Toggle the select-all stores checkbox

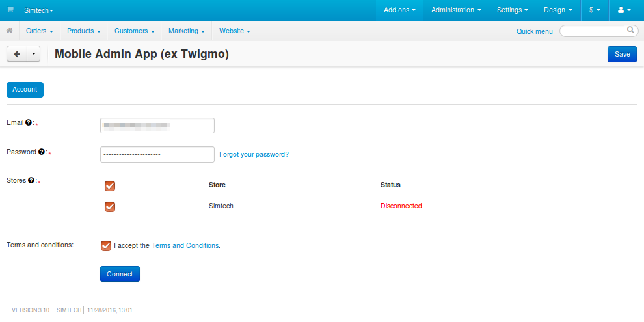(x=110, y=186)
